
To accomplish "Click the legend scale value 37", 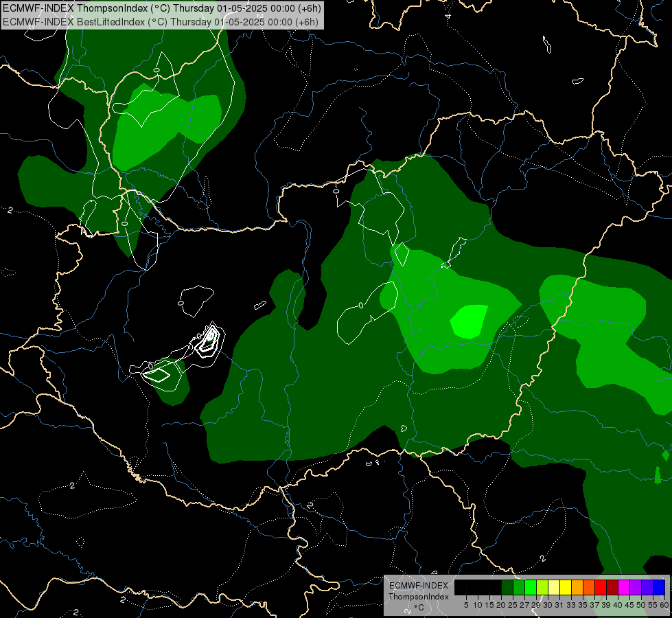I will pos(594,605).
